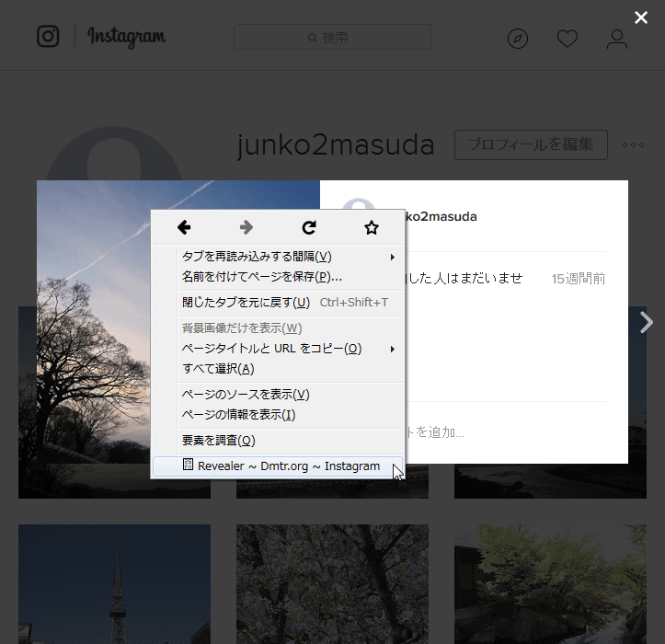Select すべて選択 menu item
665x644 pixels.
278,369
